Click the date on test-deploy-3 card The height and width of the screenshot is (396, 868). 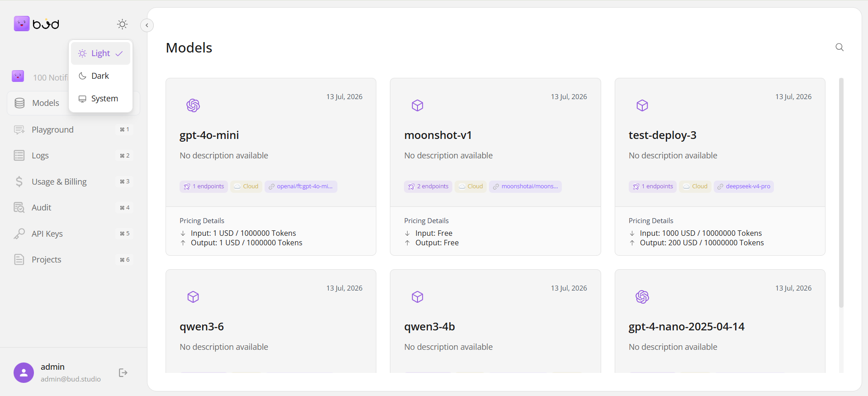tap(793, 97)
